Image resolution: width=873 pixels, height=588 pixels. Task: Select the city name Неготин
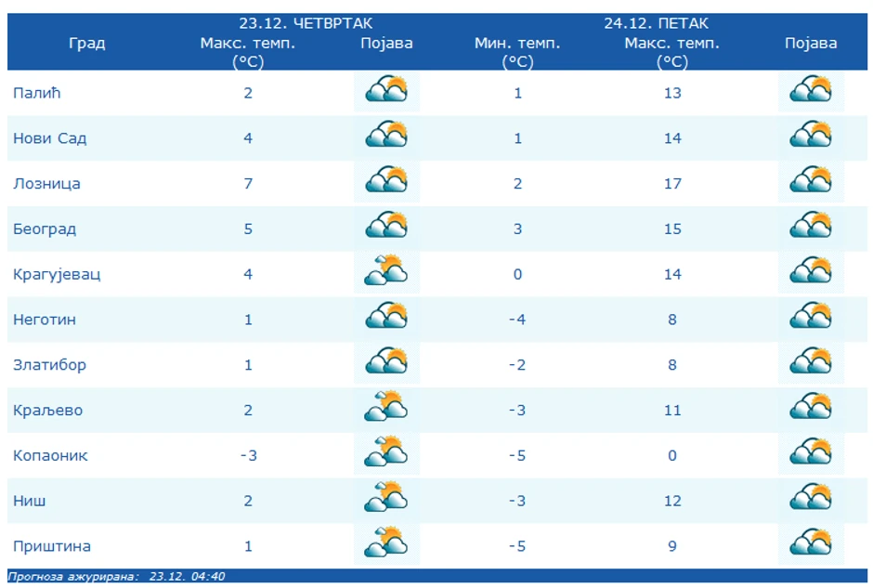click(x=45, y=320)
